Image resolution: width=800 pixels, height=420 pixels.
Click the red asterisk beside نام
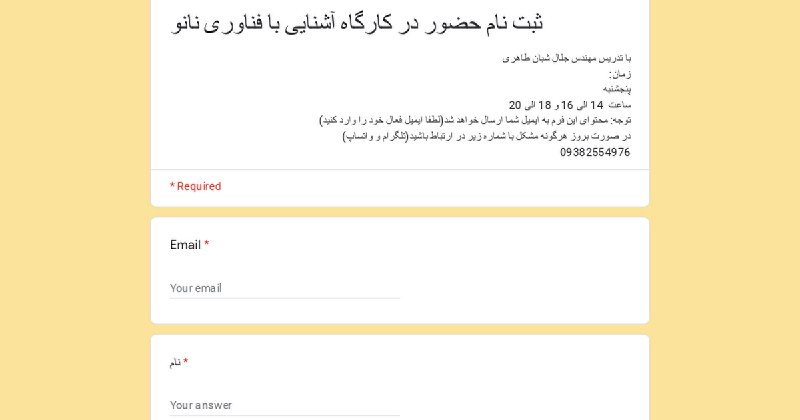pos(186,361)
